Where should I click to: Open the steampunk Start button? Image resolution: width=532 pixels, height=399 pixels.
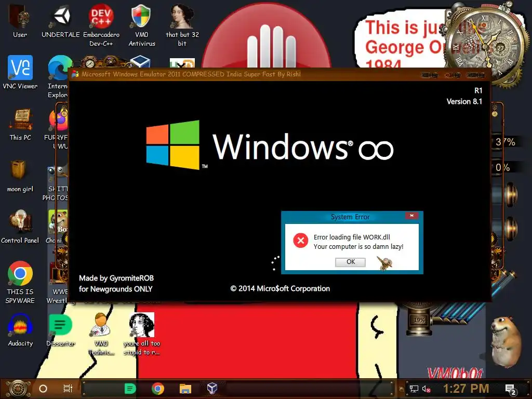[x=18, y=389]
